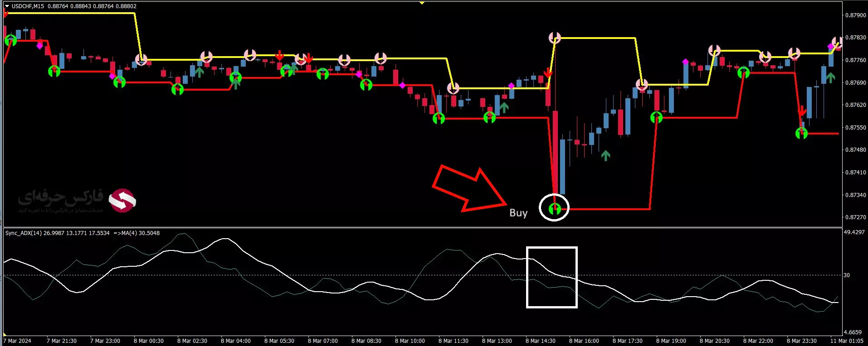The height and width of the screenshot is (346, 868).
Task: Click the 8 Mar 05:30 time label
Action: [x=279, y=341]
